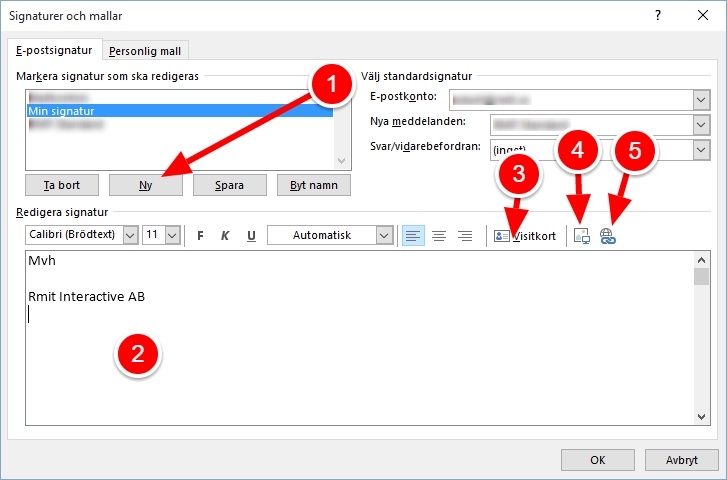Open the Automatisk font color dropdown

coord(384,235)
